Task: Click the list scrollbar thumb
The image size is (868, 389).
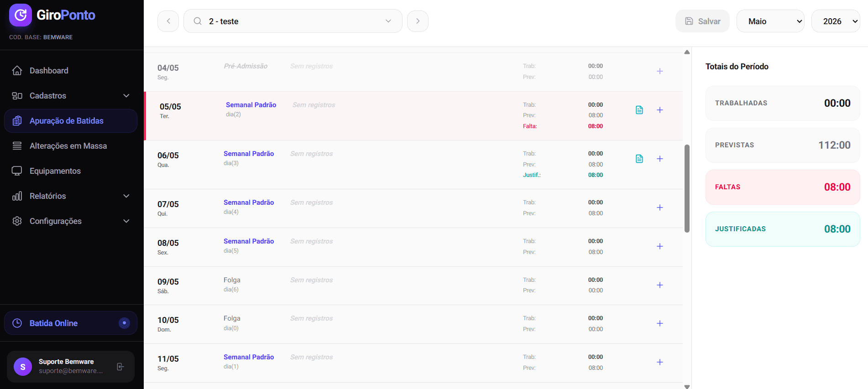Action: tap(687, 188)
